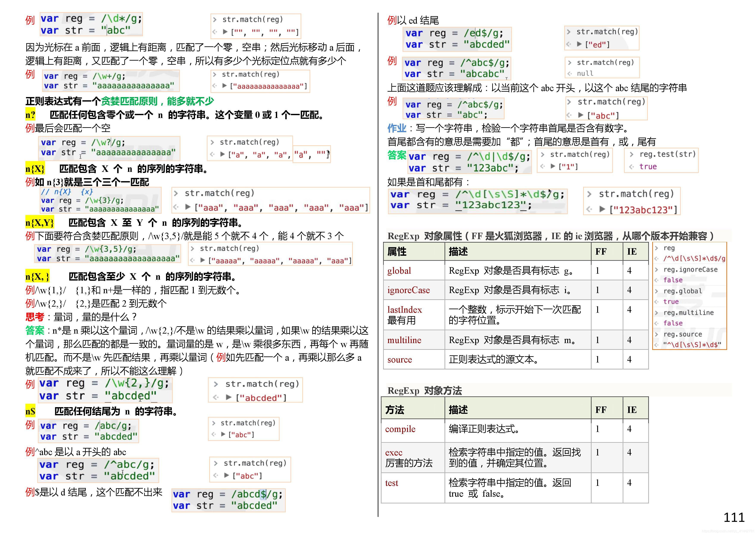Click the 'null' console output

(585, 73)
